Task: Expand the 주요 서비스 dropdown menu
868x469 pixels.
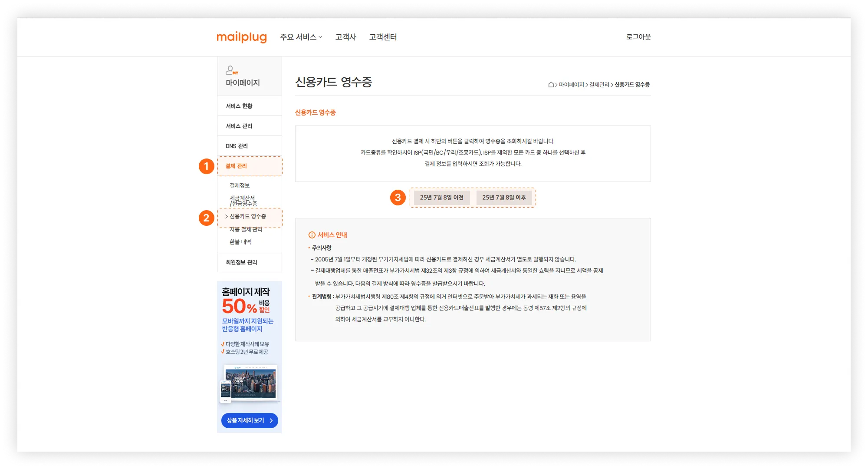Action: tap(301, 37)
